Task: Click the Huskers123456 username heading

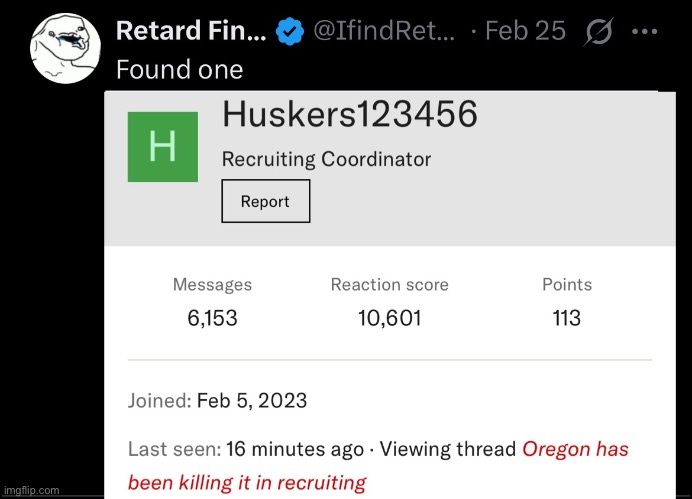Action: 349,116
